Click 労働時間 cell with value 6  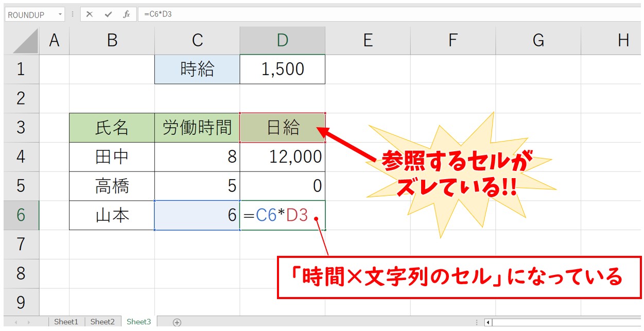(x=197, y=215)
